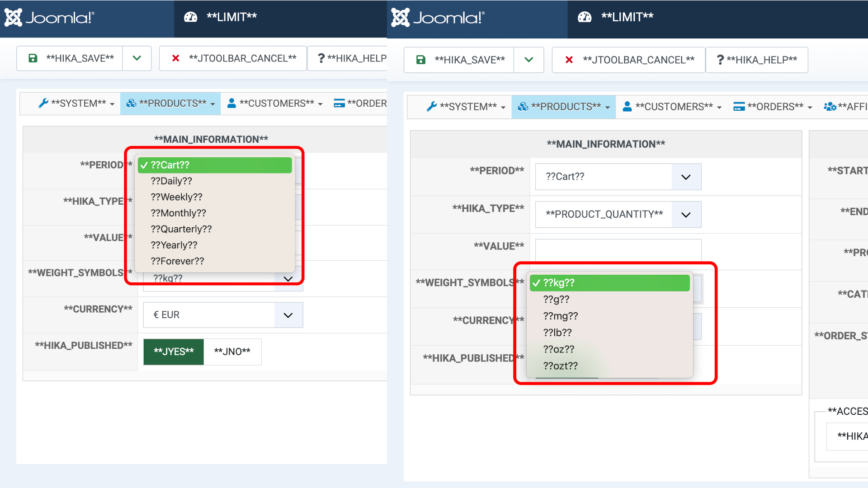The image size is (868, 488).
Task: Click the dashboard gauge icon beside LIMIT on right
Action: (585, 17)
